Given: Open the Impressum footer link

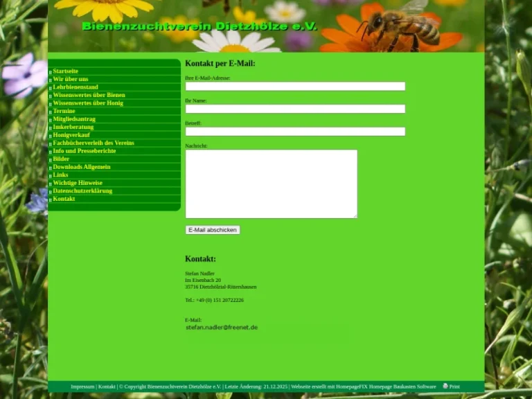Looking at the screenshot, I should pyautogui.click(x=82, y=387).
